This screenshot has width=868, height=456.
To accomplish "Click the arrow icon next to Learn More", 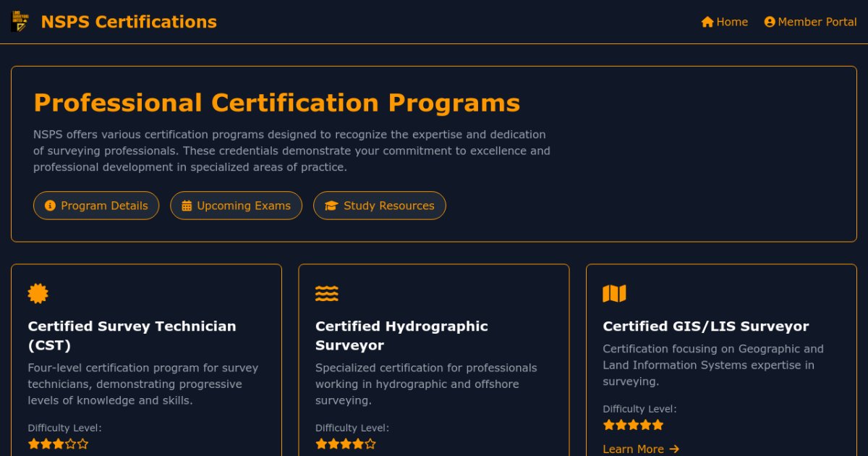I will pos(673,449).
